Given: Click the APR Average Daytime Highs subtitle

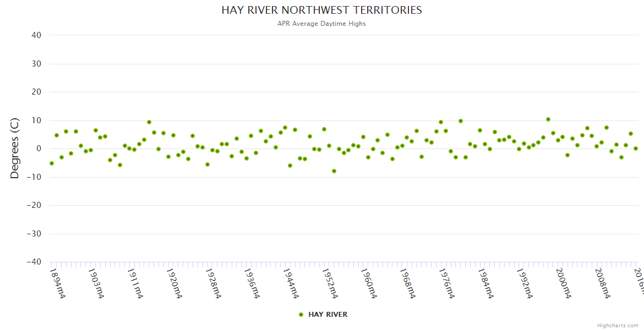Looking at the screenshot, I should point(322,24).
